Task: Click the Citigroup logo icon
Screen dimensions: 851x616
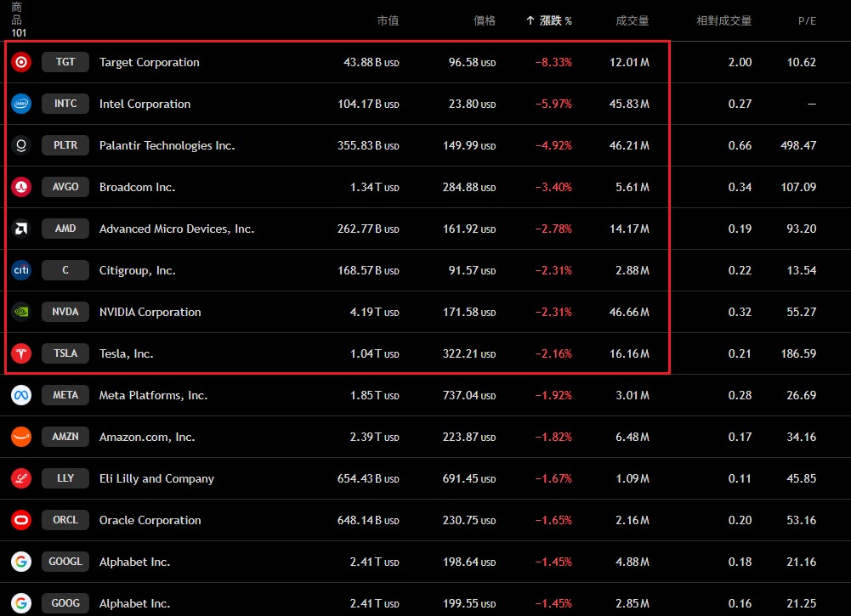Action: point(21,270)
